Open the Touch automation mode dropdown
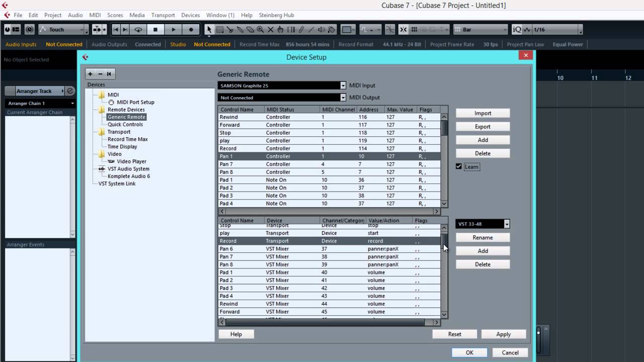644x362 pixels. [x=63, y=30]
